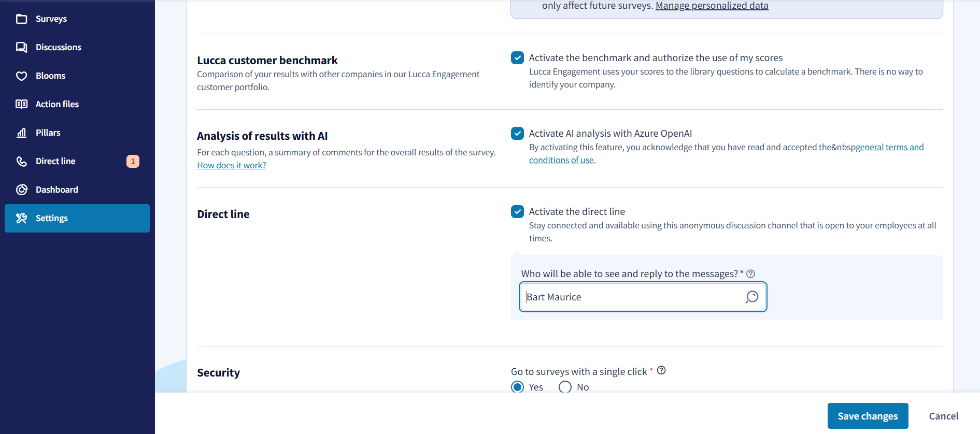Screen dimensions: 980x434
Task: Open How does it work? link
Action: [x=231, y=165]
